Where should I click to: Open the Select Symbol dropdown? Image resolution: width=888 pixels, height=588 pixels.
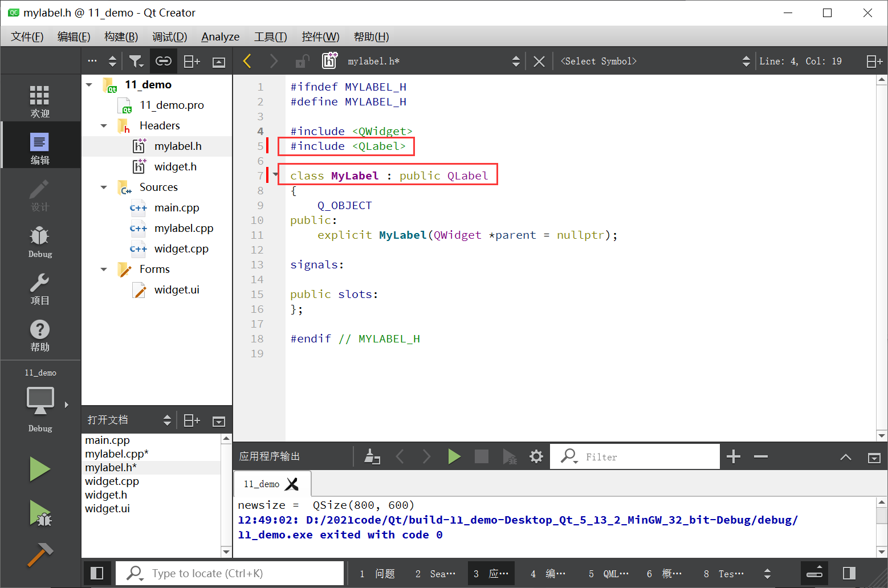[655, 61]
